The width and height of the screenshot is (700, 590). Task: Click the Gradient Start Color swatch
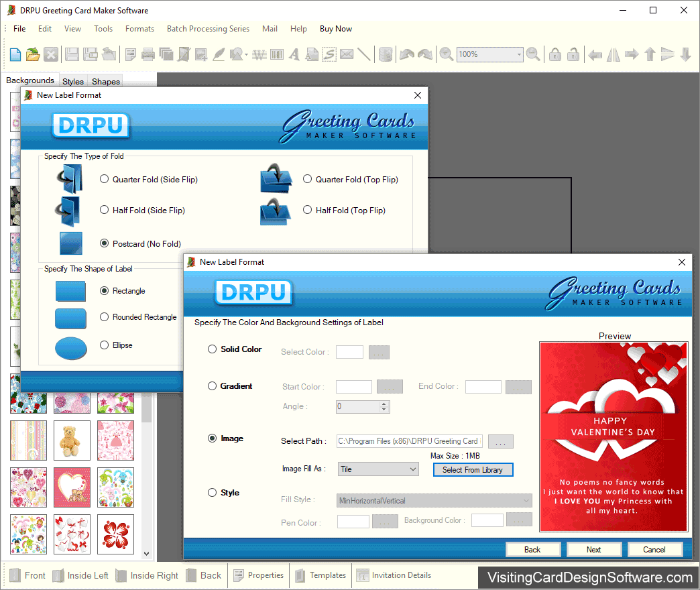click(354, 386)
